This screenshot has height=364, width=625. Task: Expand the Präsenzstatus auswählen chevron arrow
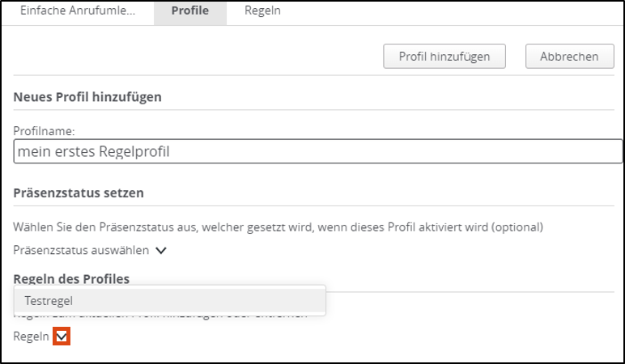161,251
